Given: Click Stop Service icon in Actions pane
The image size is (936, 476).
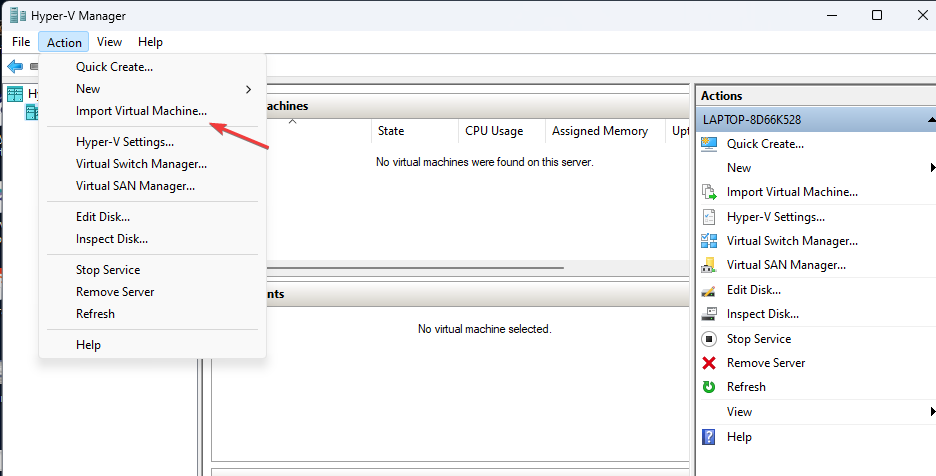Looking at the screenshot, I should [x=709, y=339].
